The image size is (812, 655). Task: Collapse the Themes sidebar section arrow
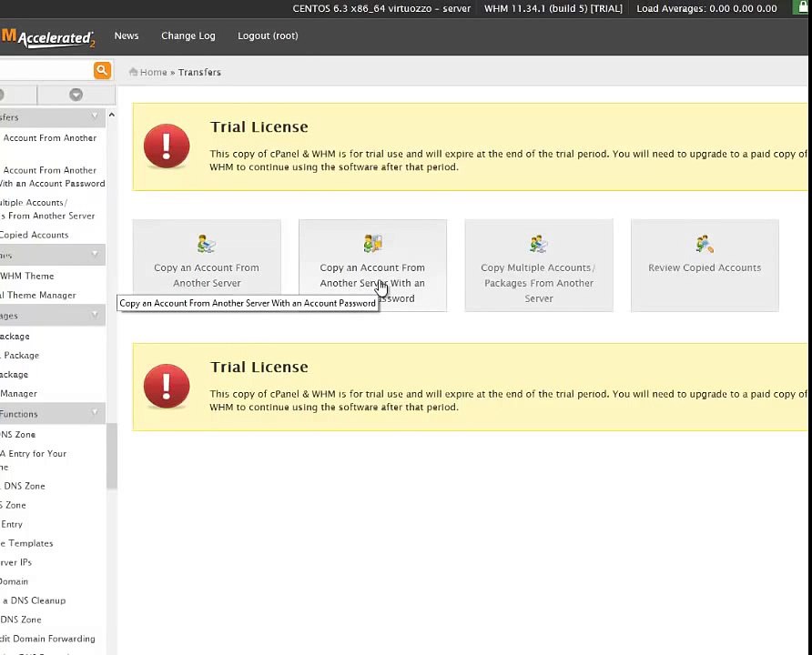click(95, 254)
